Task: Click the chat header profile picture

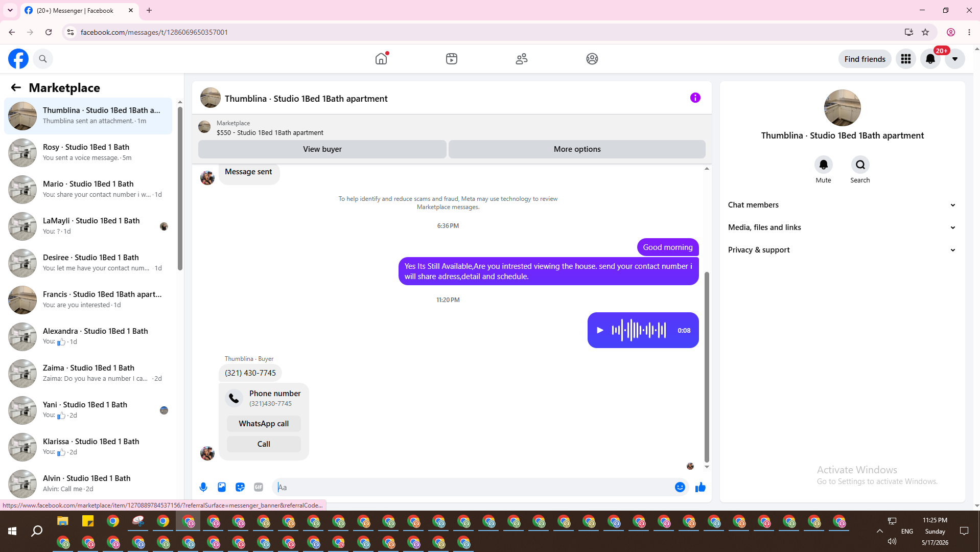Action: pos(211,98)
